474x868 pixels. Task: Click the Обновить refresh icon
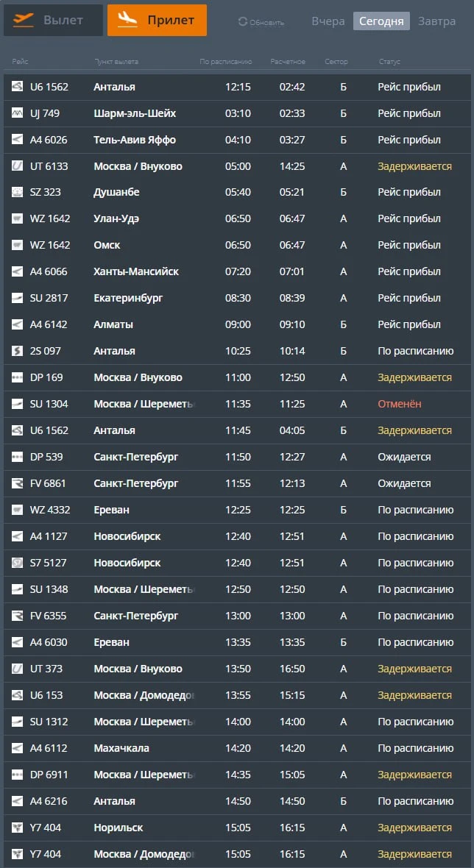click(243, 22)
